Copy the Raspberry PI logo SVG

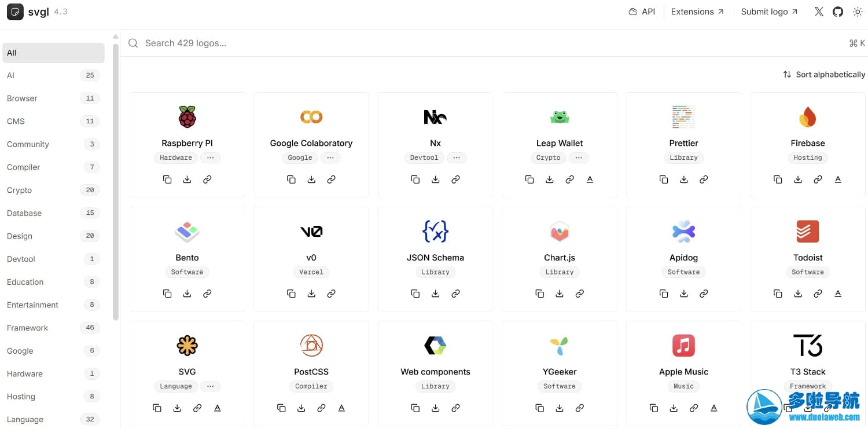coord(167,179)
